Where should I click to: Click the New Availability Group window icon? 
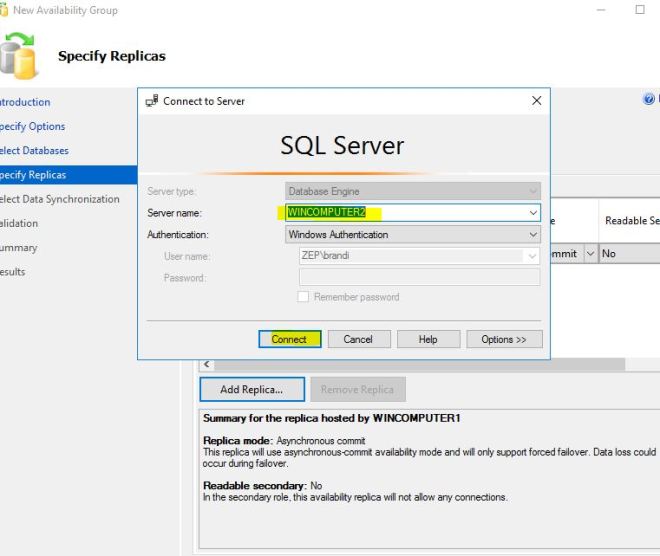(x=5, y=10)
